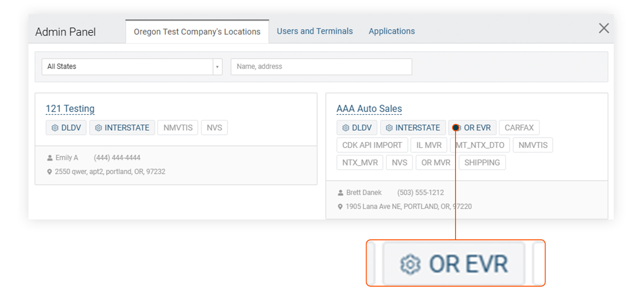Viewport: 644px width, 307px height.
Task: Click the enlarged OR EVR gear icon
Action: 410,264
